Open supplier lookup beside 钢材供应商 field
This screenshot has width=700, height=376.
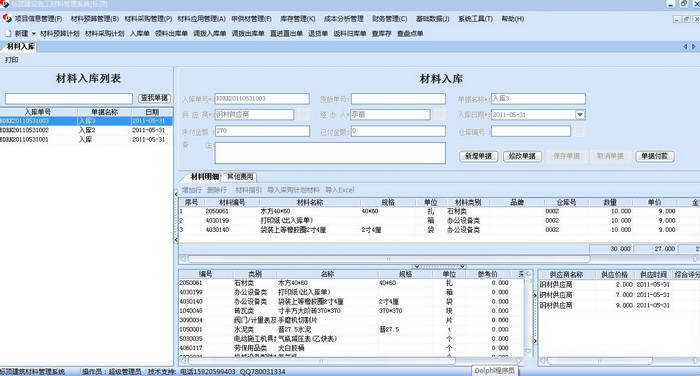pyautogui.click(x=304, y=115)
